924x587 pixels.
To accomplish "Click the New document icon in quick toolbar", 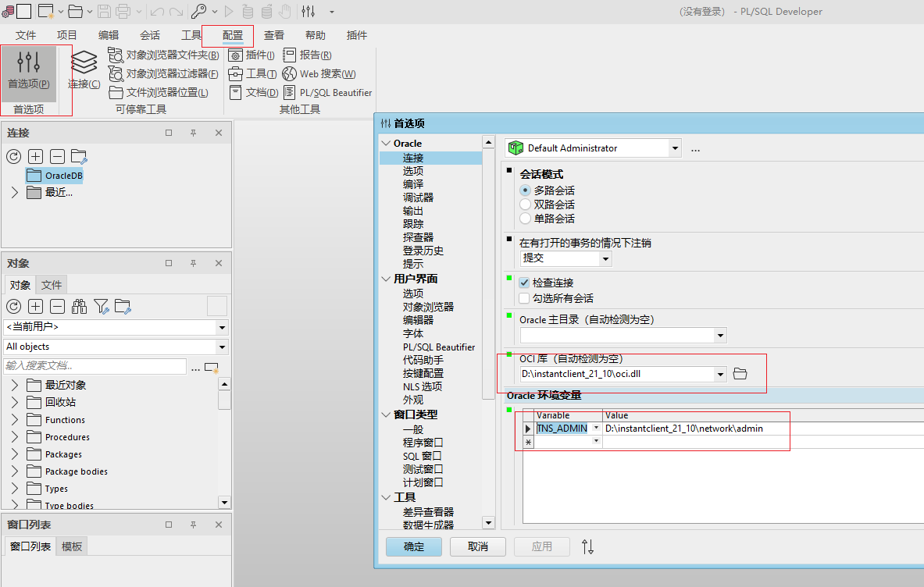I will tap(46, 11).
